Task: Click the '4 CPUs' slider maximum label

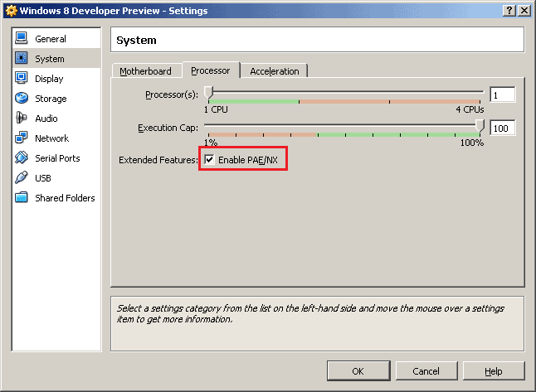Action: pyautogui.click(x=470, y=109)
